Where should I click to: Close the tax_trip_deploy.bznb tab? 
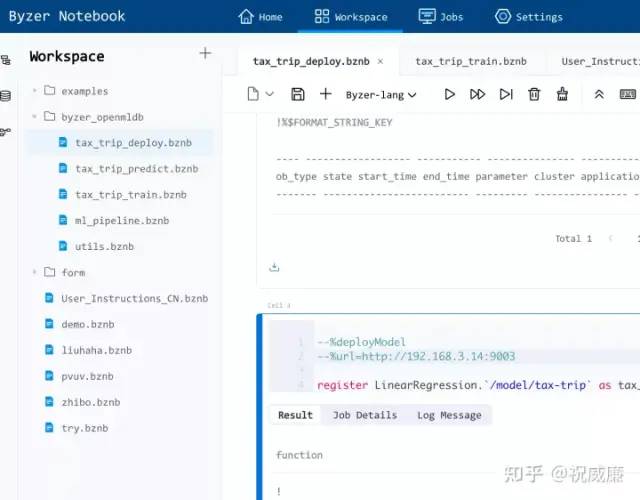[380, 61]
